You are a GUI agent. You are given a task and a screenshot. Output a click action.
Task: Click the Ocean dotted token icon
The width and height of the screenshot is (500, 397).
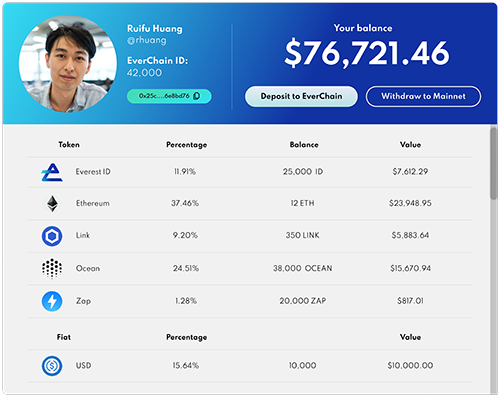tap(52, 268)
